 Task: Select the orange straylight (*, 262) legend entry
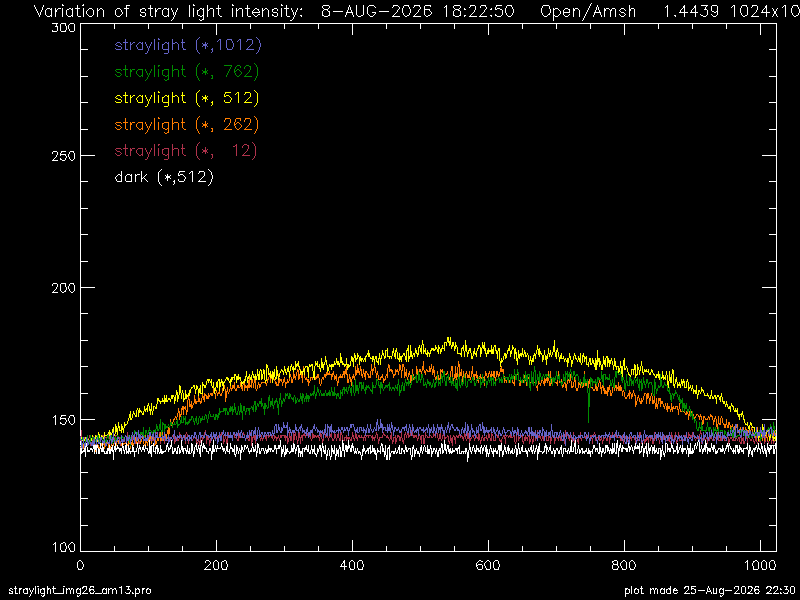point(186,124)
